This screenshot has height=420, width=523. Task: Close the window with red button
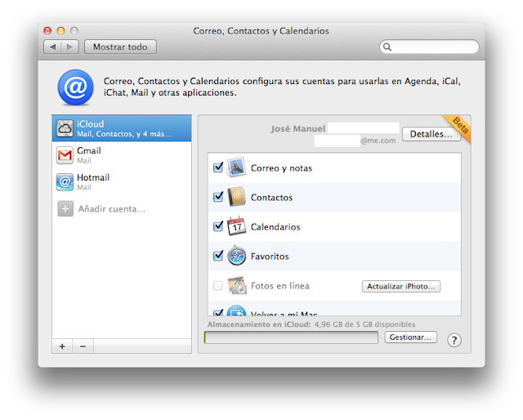point(47,31)
